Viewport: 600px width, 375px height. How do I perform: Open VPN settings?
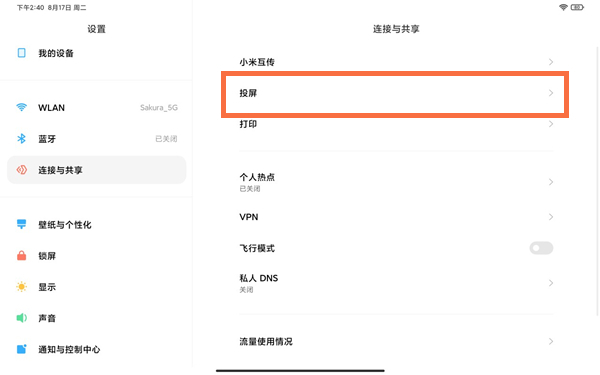(396, 217)
